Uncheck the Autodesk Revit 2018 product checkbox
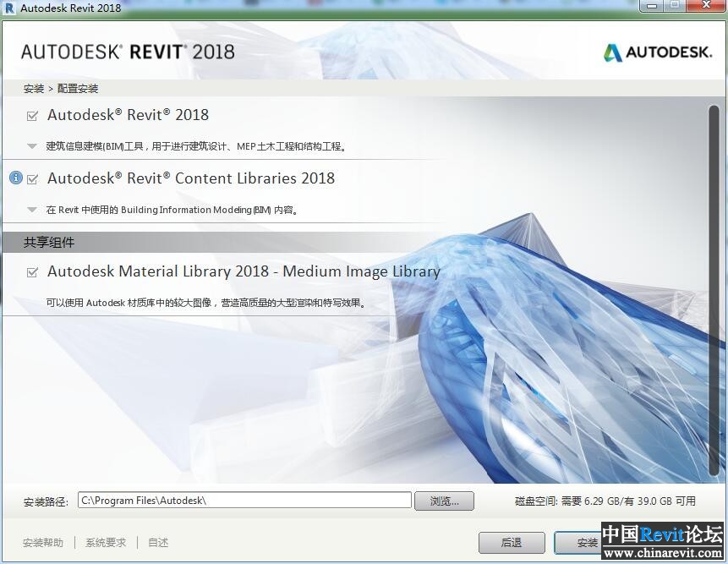728x564 pixels. point(32,116)
